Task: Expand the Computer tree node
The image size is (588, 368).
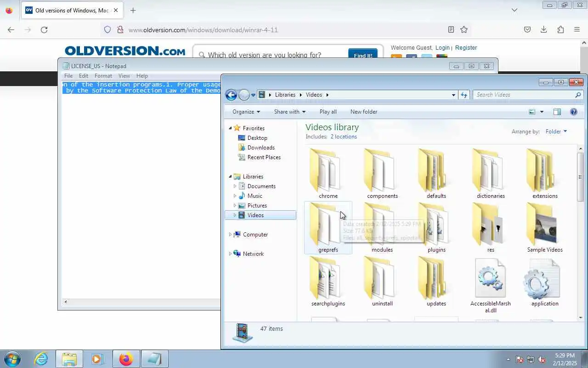Action: coord(230,235)
